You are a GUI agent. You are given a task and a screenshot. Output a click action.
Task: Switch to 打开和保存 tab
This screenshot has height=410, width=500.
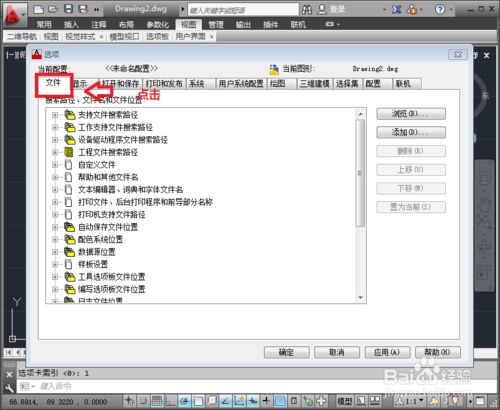pyautogui.click(x=120, y=84)
